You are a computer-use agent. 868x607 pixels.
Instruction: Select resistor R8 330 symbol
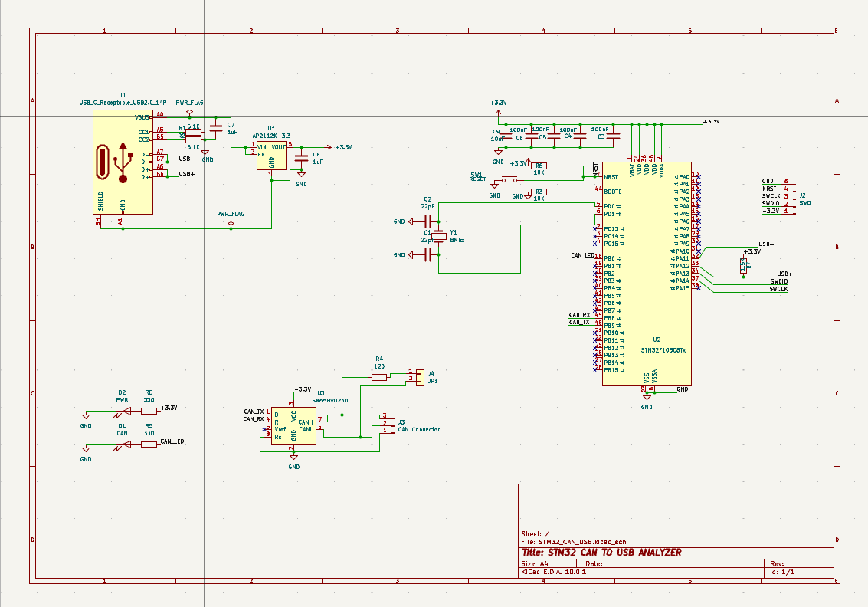[149, 411]
